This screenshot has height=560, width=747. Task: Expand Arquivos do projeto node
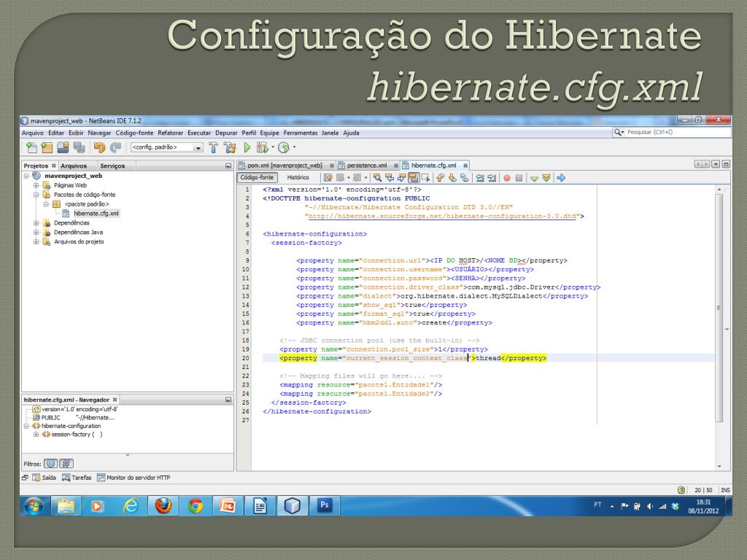click(36, 242)
